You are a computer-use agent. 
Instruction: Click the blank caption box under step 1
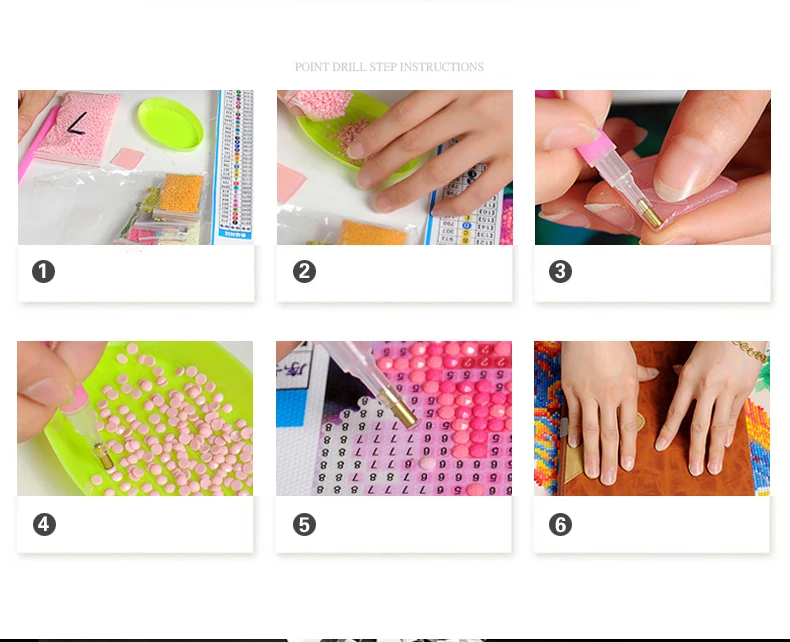tap(136, 274)
